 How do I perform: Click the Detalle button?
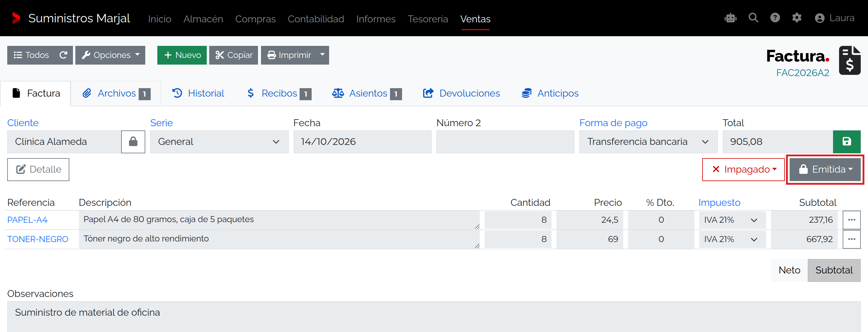click(38, 169)
